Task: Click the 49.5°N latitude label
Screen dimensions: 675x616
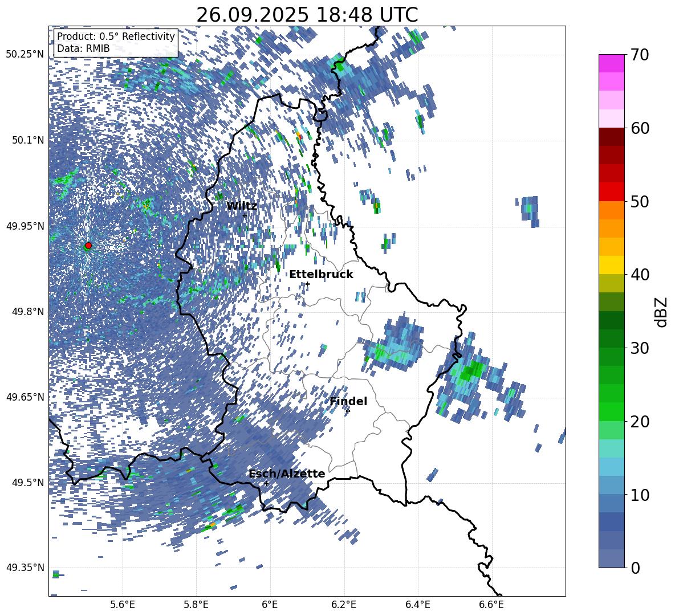Action: click(27, 482)
